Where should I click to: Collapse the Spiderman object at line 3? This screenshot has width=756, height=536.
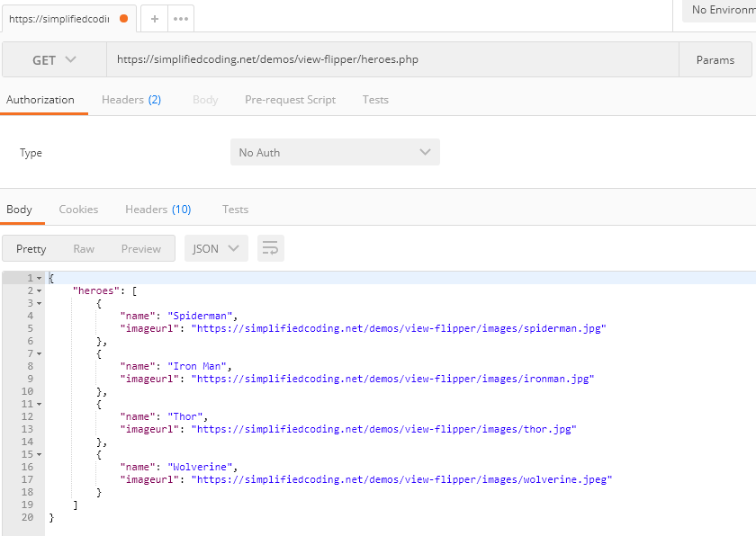[39, 303]
